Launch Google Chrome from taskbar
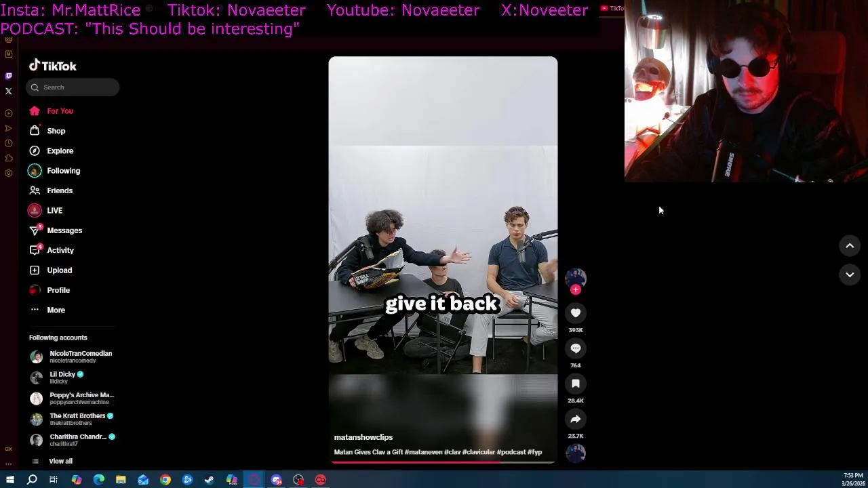This screenshot has width=868, height=488. [165, 480]
